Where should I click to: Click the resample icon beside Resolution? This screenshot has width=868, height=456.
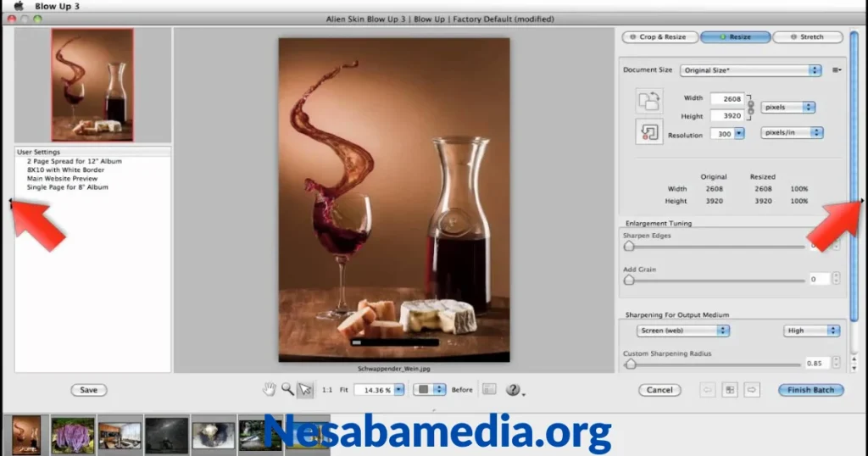[648, 132]
